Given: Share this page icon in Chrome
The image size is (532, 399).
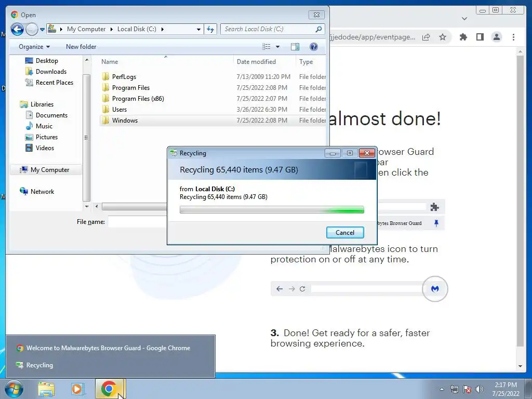Looking at the screenshot, I should (426, 37).
